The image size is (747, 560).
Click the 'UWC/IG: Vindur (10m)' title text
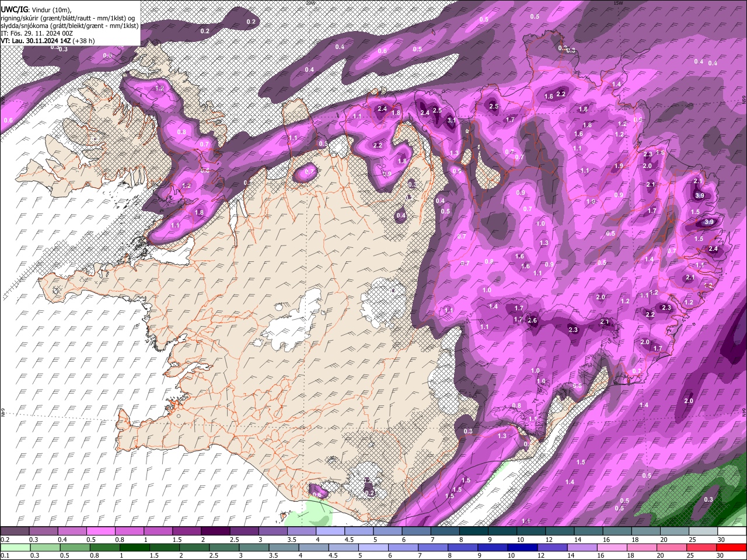pos(36,10)
